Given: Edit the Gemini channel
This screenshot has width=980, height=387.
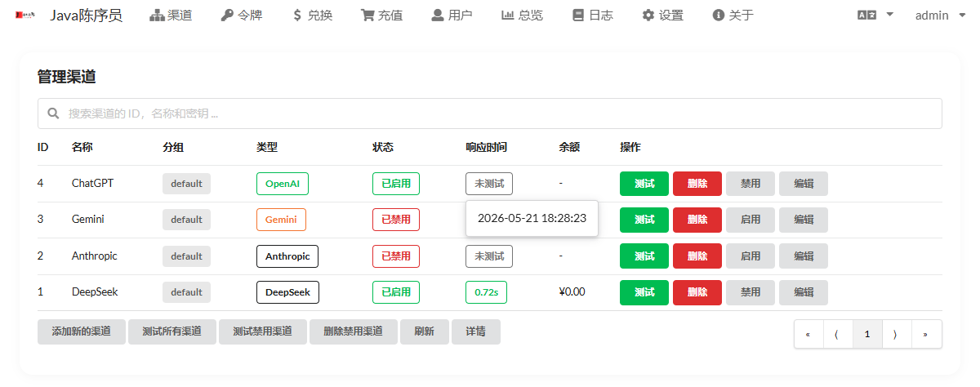Looking at the screenshot, I should click(x=804, y=220).
